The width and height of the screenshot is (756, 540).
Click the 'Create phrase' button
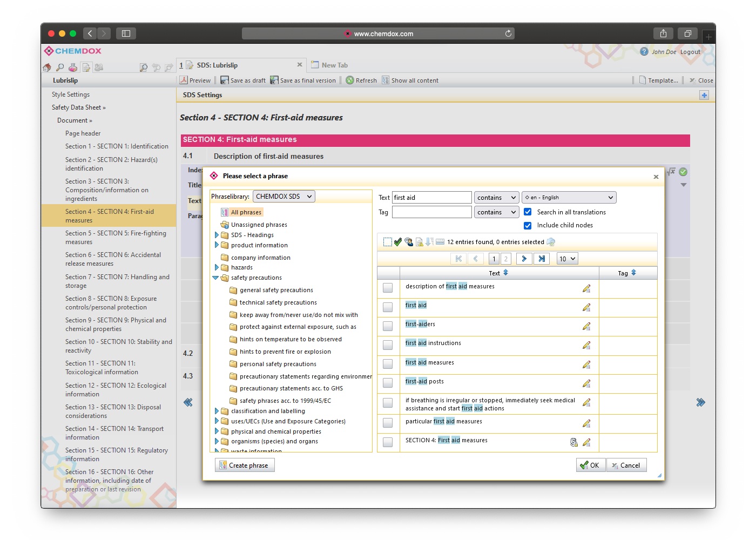coord(245,465)
